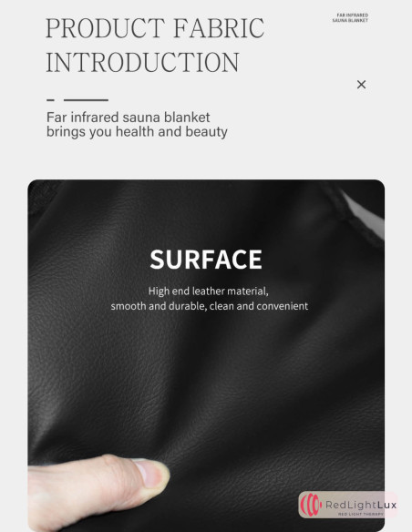Screen dimensions: 412x532
Task: Click the long line divider under title
Action: (86, 100)
